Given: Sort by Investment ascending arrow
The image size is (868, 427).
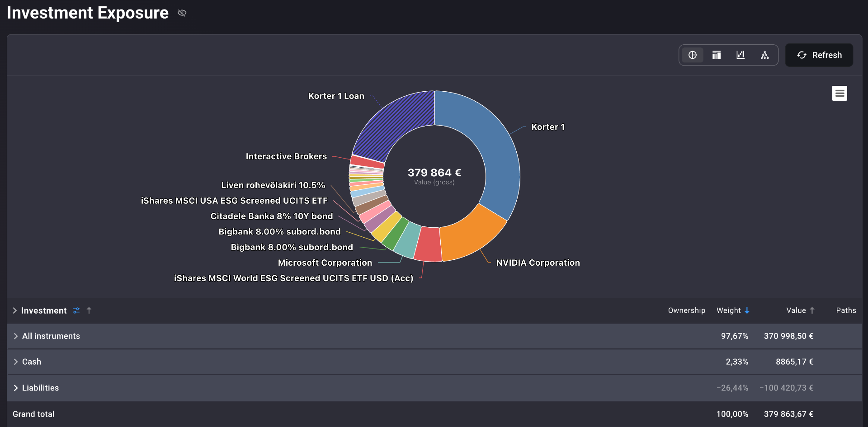Looking at the screenshot, I should [x=89, y=310].
